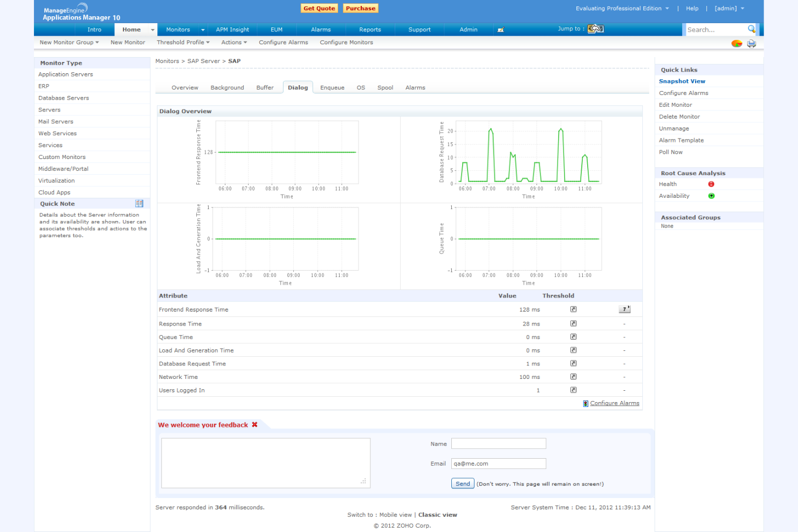This screenshot has width=798, height=532.
Task: Click the print icon near the search bar
Action: 751,43
